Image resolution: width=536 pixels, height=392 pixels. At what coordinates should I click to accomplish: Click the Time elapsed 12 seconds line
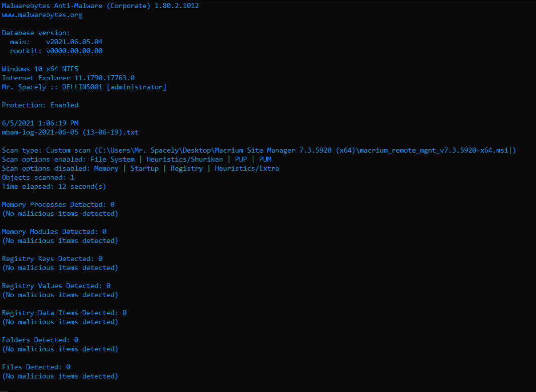54,186
